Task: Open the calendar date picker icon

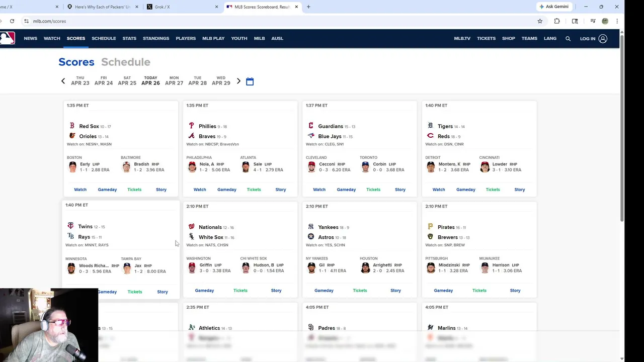Action: coord(250,81)
